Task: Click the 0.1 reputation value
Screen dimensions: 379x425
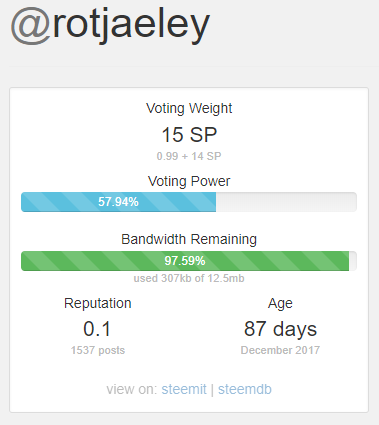Action: tap(97, 329)
